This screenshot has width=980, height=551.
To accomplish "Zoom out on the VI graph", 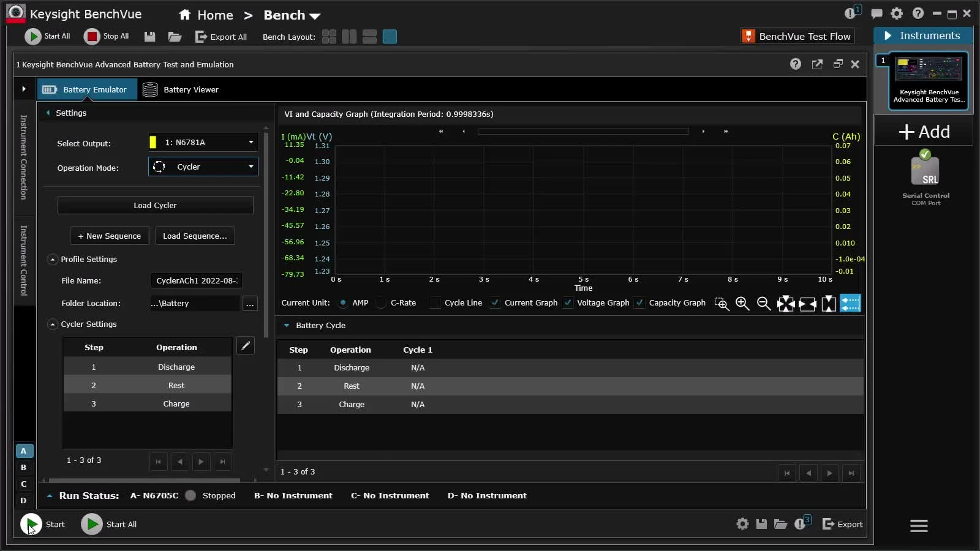I will coord(764,304).
